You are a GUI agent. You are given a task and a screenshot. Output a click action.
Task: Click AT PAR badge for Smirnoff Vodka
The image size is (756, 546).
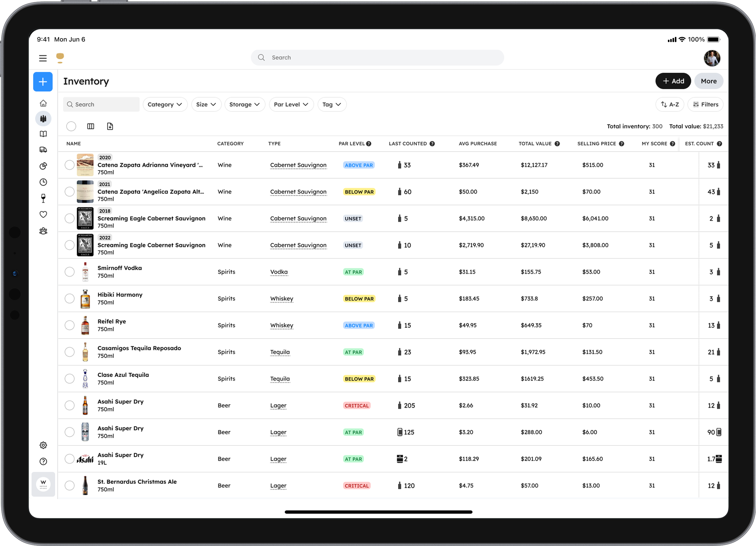353,272
